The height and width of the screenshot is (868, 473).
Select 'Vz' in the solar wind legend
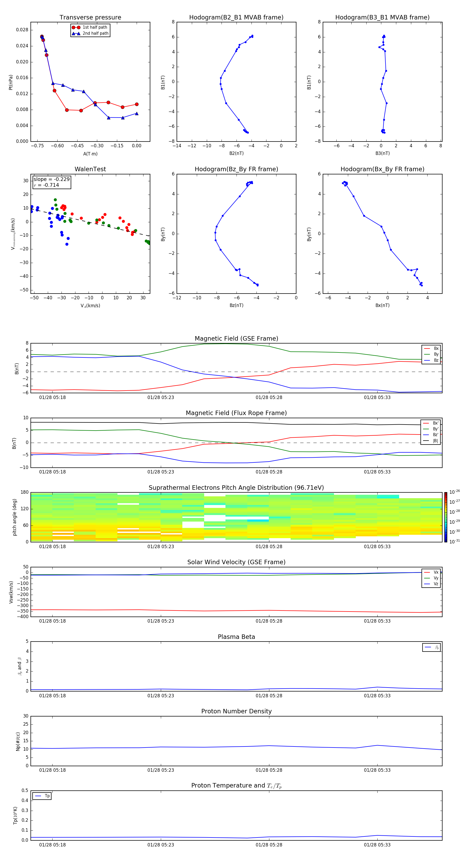pos(431,584)
